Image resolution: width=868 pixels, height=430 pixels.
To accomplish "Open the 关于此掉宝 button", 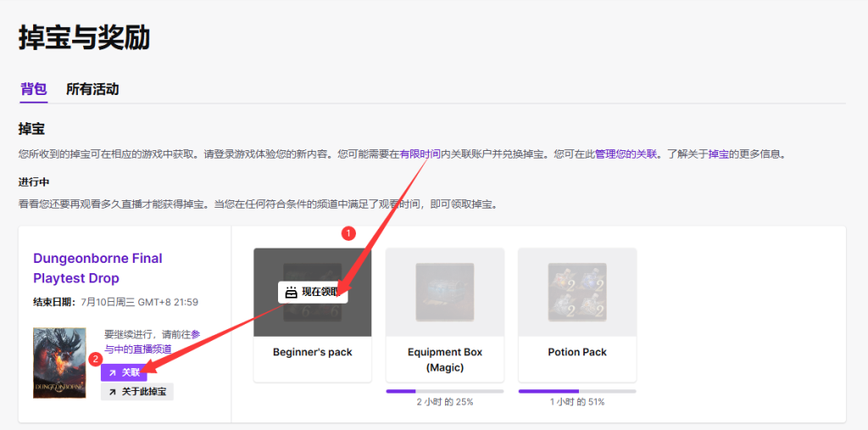I will [137, 392].
